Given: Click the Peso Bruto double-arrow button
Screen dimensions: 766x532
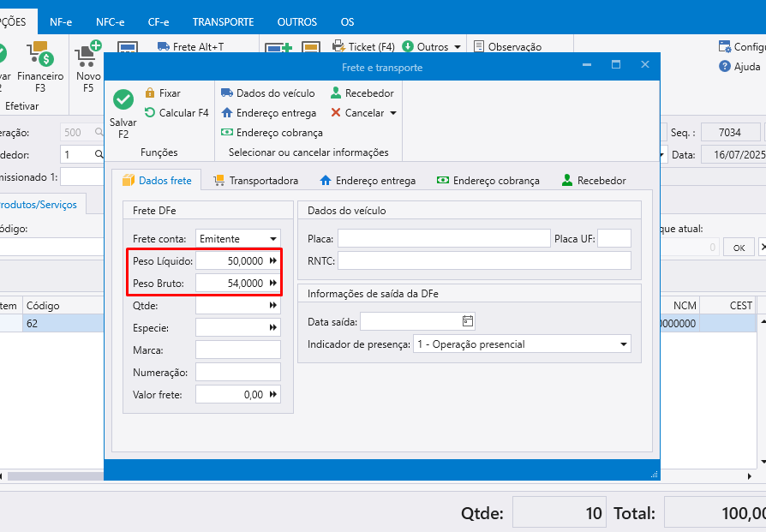Looking at the screenshot, I should [x=273, y=284].
